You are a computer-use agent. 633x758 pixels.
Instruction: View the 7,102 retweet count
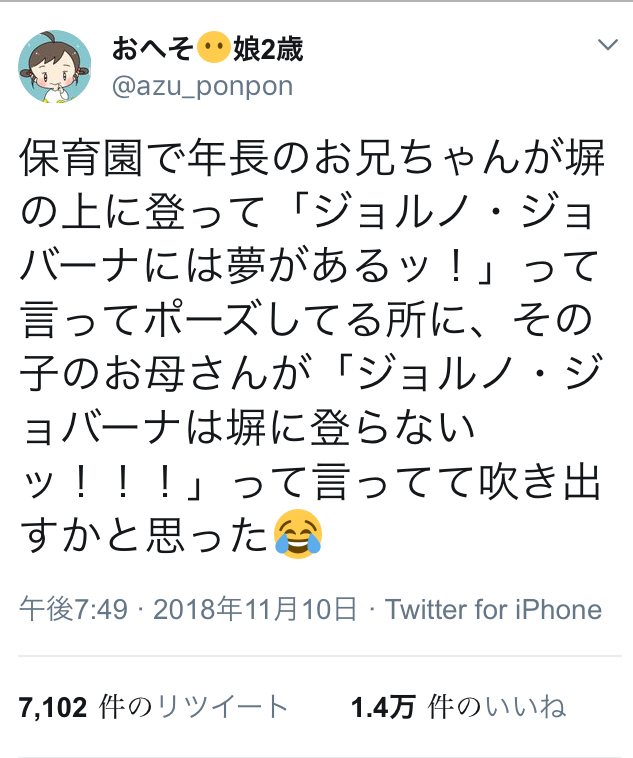(53, 708)
